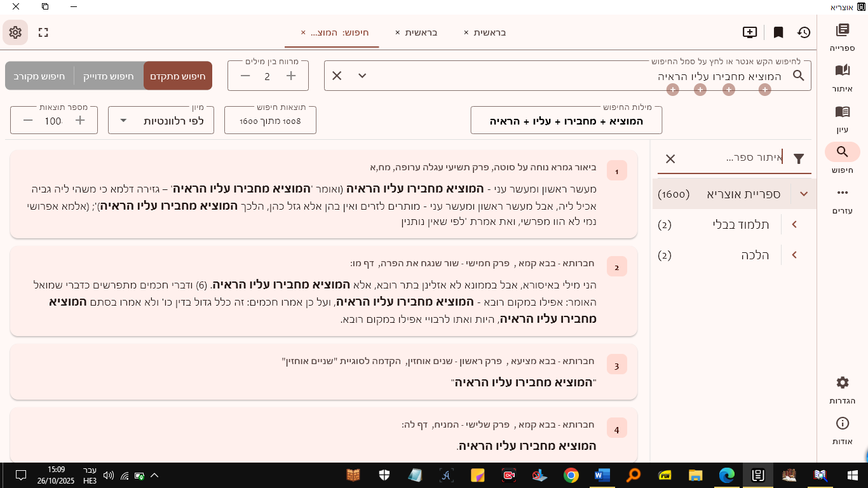Open the history clock icon
Screen dimensions: 868x488
coord(804,32)
